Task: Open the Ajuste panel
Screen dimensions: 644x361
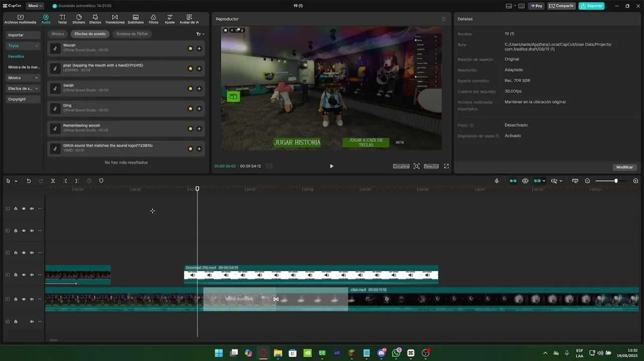Action: 170,19
